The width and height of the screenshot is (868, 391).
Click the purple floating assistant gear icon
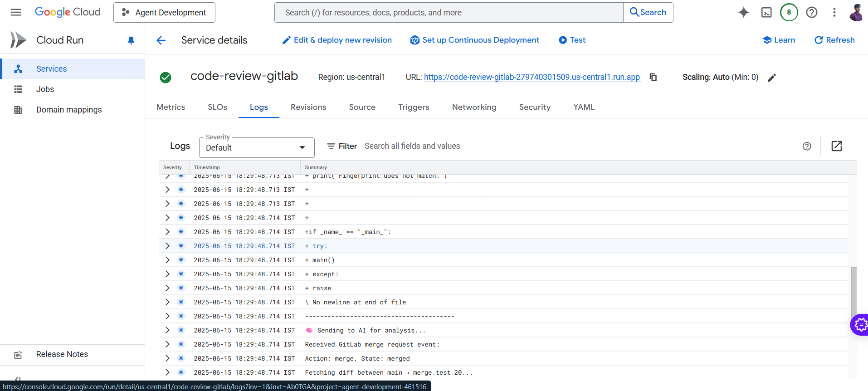click(860, 324)
